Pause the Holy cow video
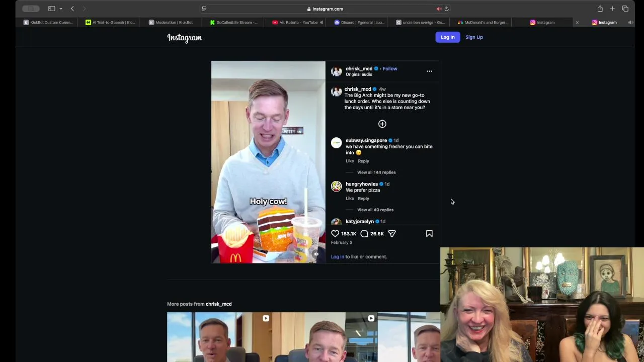 point(268,162)
